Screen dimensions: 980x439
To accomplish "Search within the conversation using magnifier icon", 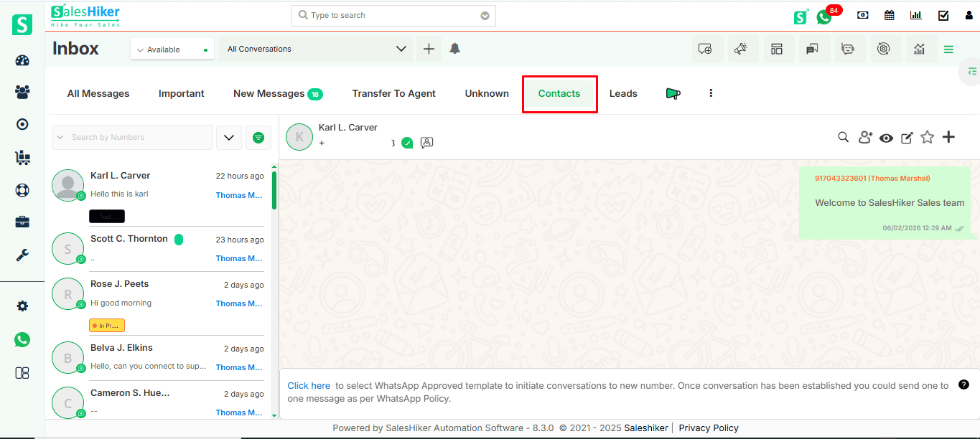I will (844, 137).
